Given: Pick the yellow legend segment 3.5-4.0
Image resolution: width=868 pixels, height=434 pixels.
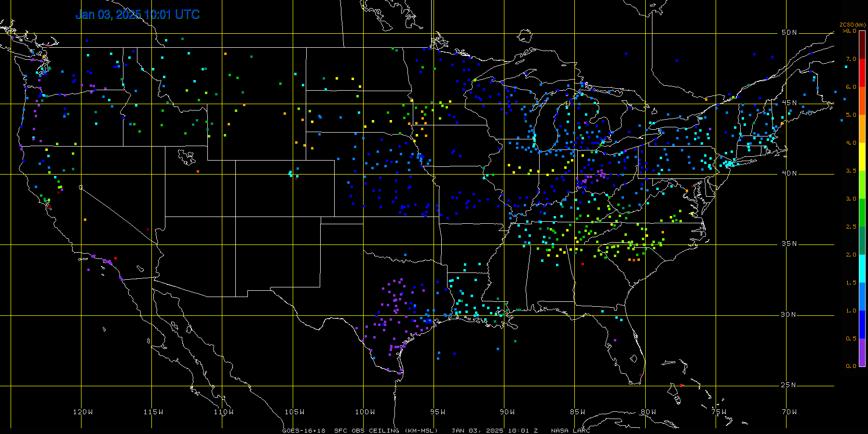Looking at the screenshot, I should (862, 157).
